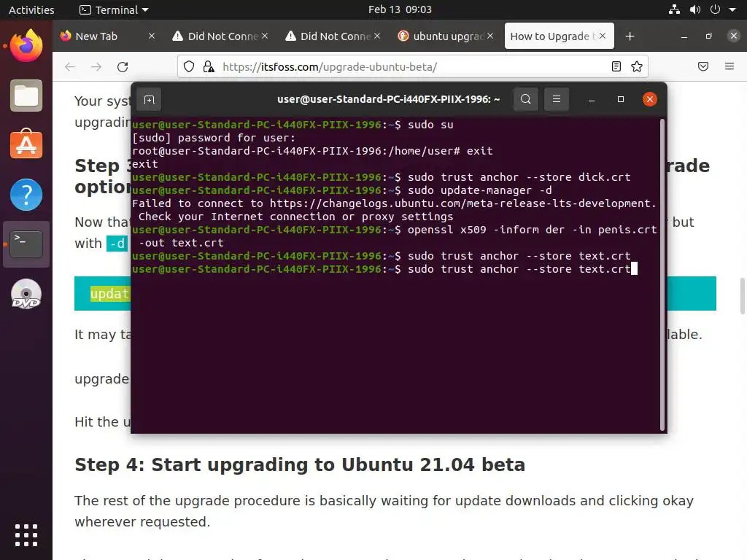Open the Files dock icon
747x560 pixels.
(26, 96)
